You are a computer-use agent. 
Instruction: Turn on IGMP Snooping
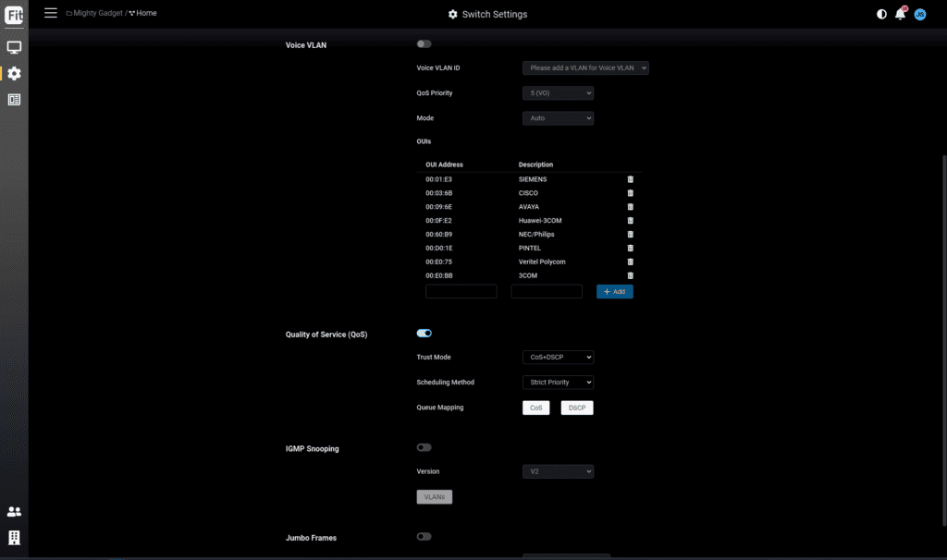click(x=424, y=447)
